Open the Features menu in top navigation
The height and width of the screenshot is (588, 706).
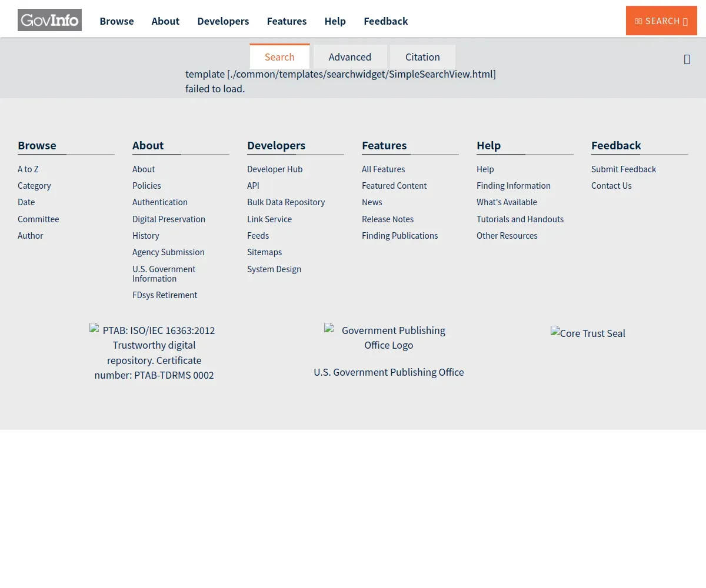287,21
